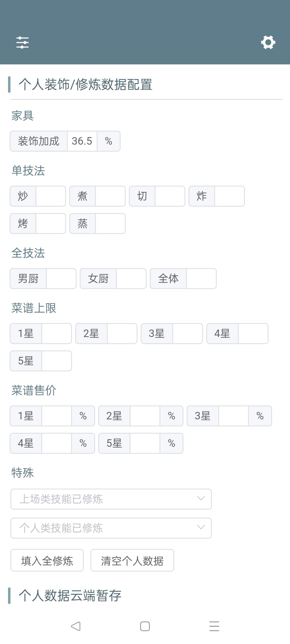Tap the Android back navigation icon
This screenshot has width=290, height=644.
[x=76, y=626]
